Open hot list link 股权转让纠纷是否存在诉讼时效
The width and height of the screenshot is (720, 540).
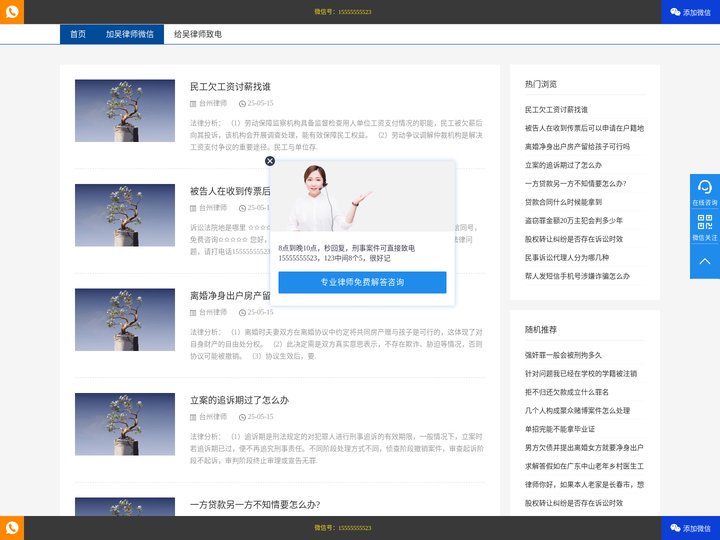pyautogui.click(x=574, y=239)
